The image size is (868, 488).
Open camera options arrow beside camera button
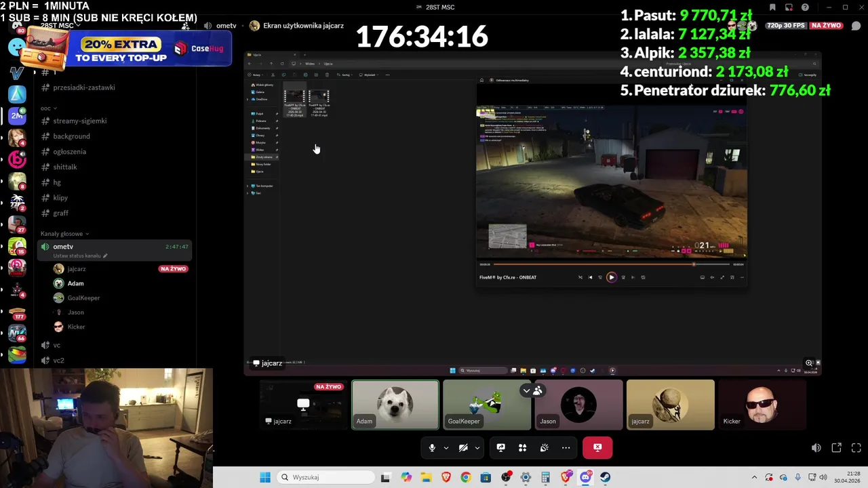[x=477, y=447]
